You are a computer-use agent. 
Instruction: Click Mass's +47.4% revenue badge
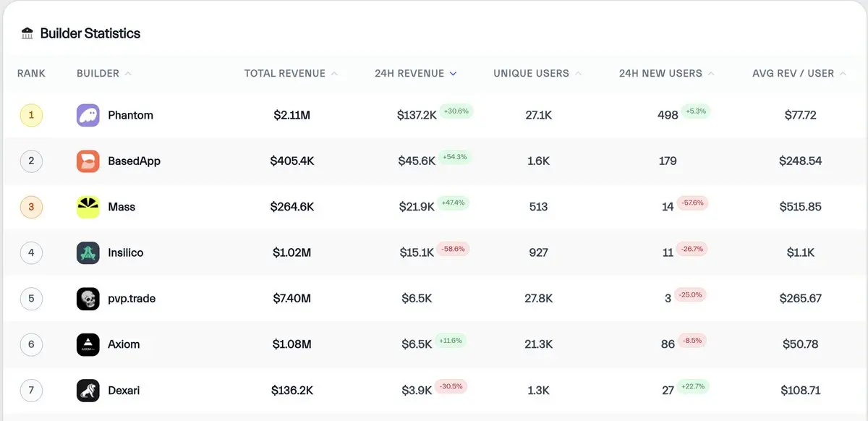point(453,203)
